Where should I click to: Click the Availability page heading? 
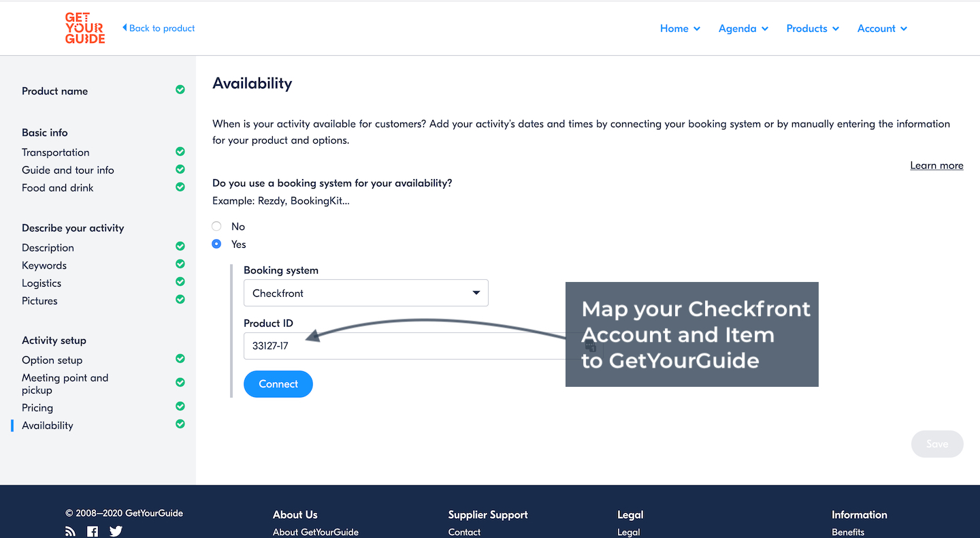[252, 83]
